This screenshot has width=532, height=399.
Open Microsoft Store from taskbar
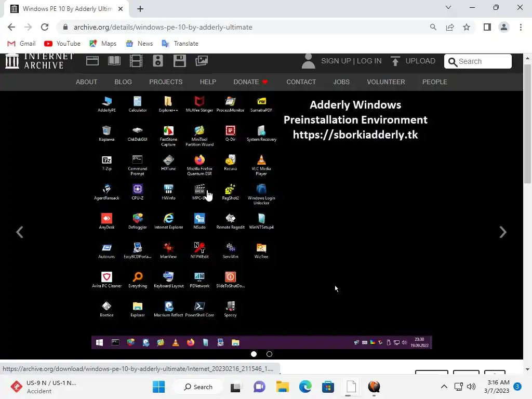tap(328, 387)
